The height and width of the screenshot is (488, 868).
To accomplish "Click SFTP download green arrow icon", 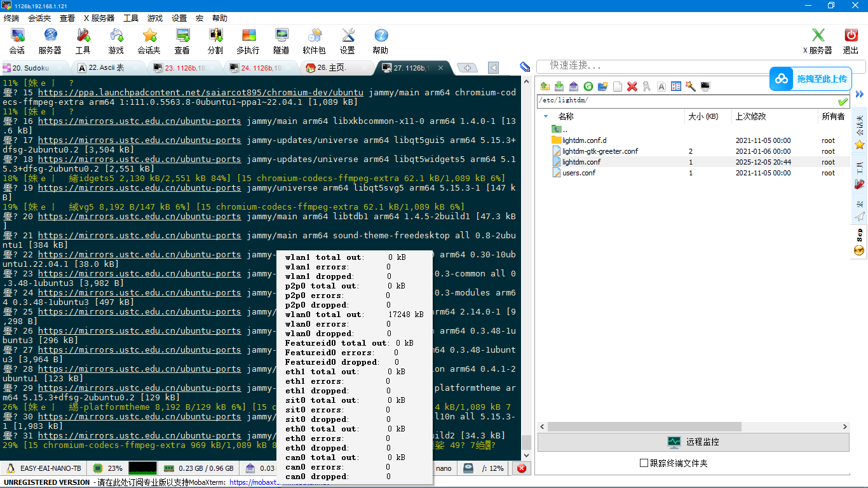I will [x=559, y=86].
